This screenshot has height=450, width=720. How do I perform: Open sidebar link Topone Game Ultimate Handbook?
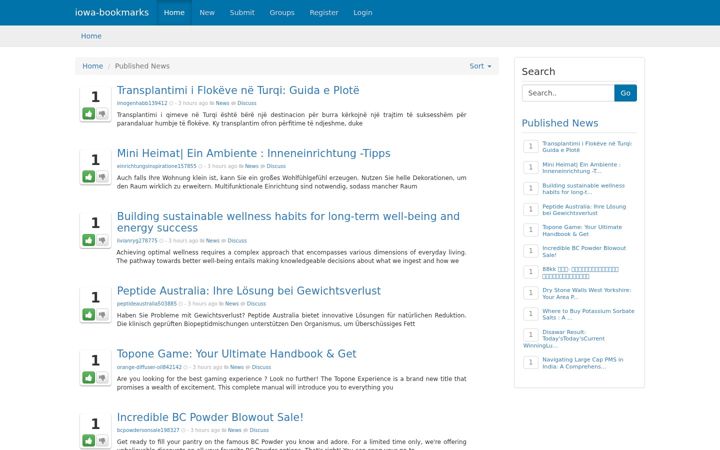582,231
